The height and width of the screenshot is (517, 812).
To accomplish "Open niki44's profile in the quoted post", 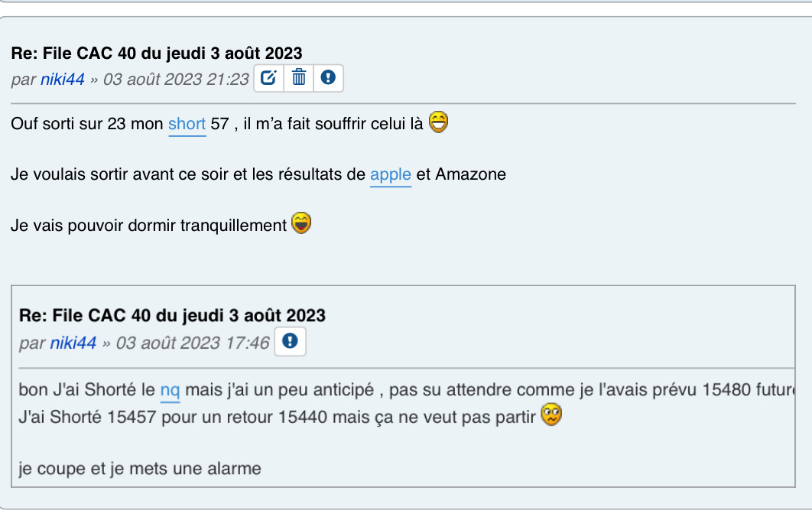I will click(x=73, y=343).
